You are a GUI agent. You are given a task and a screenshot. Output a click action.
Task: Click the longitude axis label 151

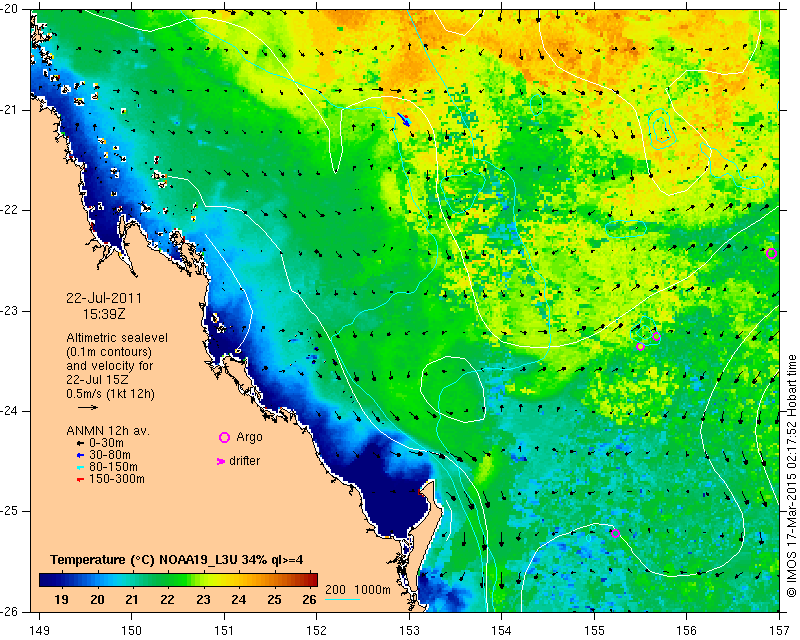pos(224,631)
